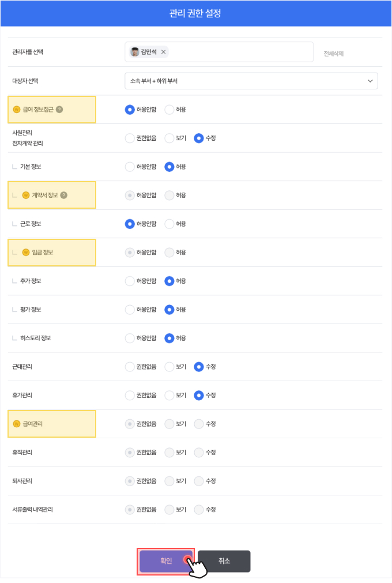Viewport: 392px width, 583px height.
Task: Click 확인 button
Action: pyautogui.click(x=165, y=561)
